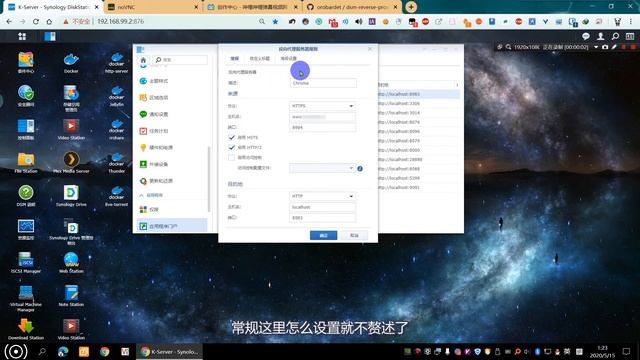Open new browser tab plus button
Viewport: 640px width, 360px height.
click(x=411, y=7)
